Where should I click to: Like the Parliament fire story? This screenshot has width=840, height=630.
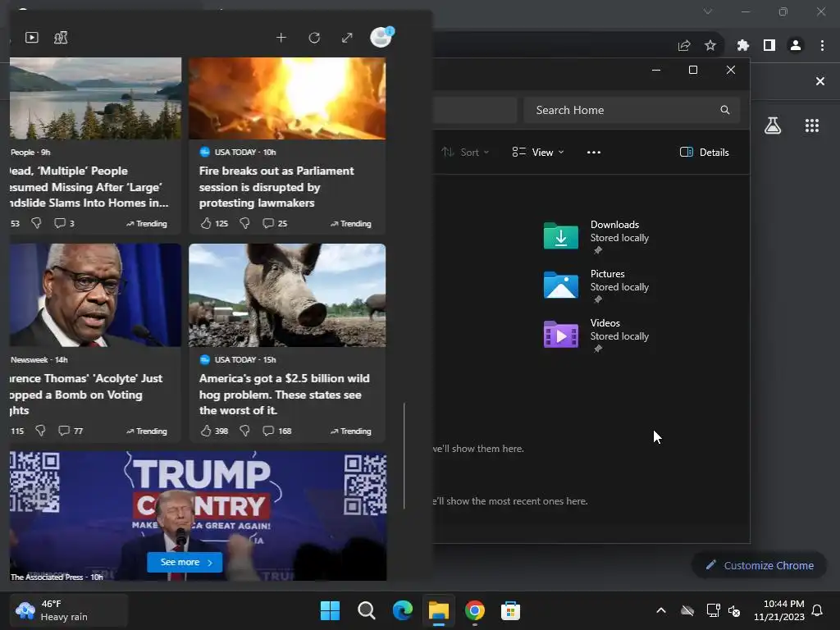pos(206,223)
